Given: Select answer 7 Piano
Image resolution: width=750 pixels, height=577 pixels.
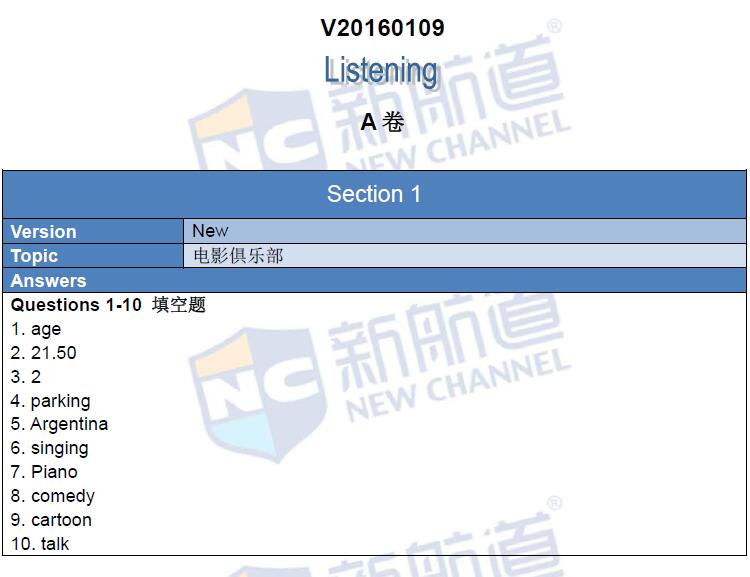Looking at the screenshot, I should [44, 472].
